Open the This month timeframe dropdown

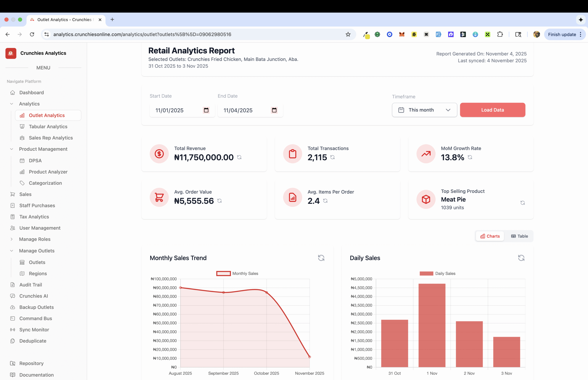click(x=424, y=110)
